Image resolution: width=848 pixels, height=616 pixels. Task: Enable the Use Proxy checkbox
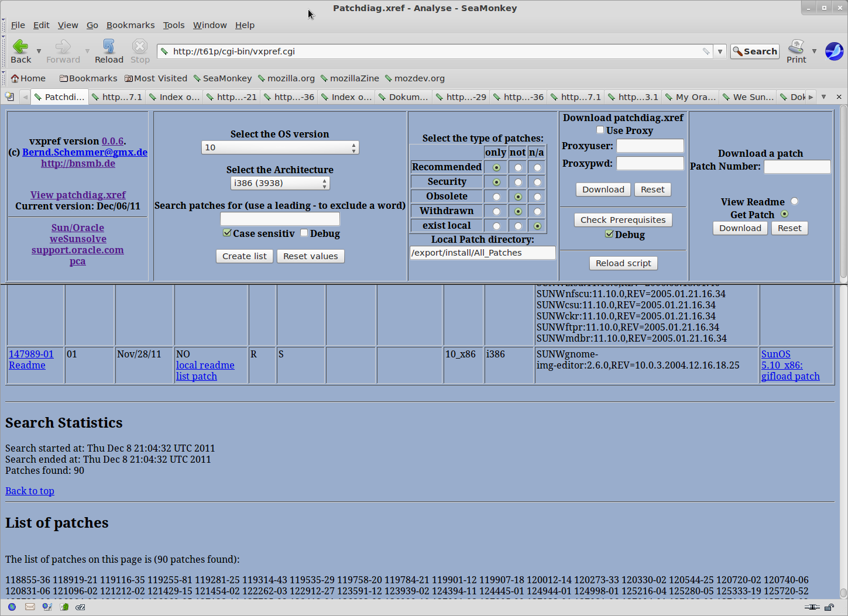(x=600, y=130)
